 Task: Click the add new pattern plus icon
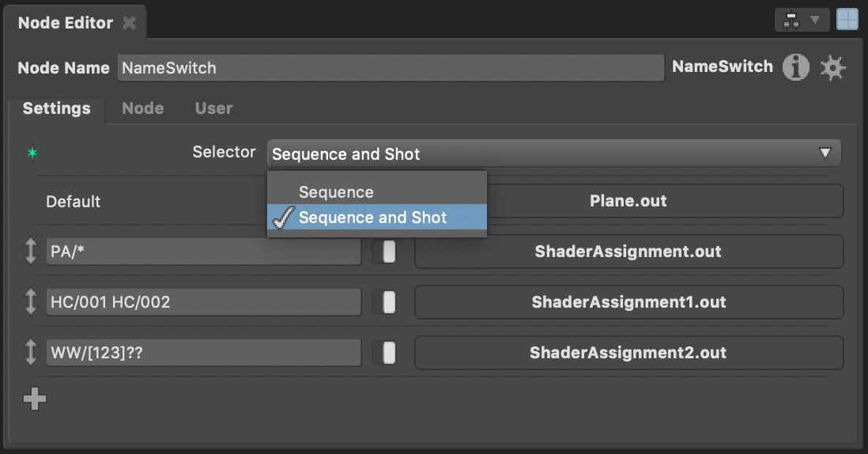coord(34,399)
